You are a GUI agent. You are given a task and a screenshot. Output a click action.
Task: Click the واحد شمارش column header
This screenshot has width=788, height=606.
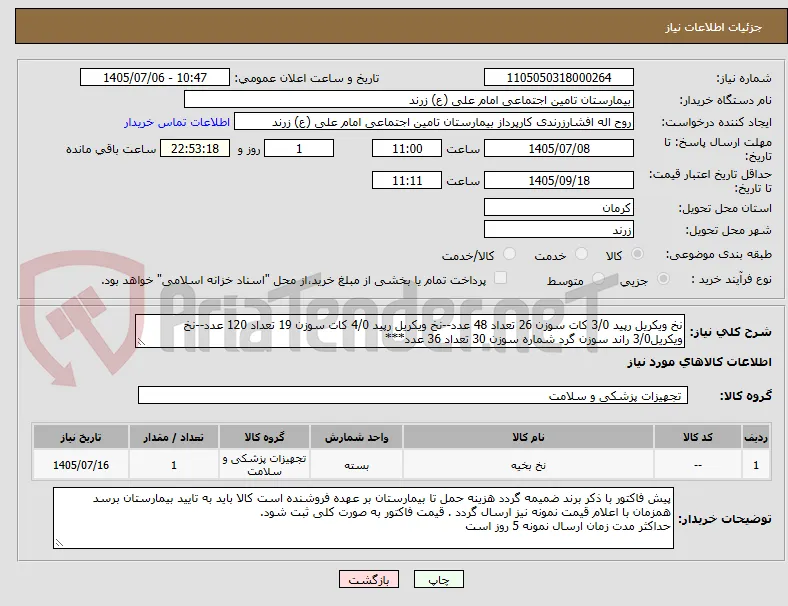point(356,437)
